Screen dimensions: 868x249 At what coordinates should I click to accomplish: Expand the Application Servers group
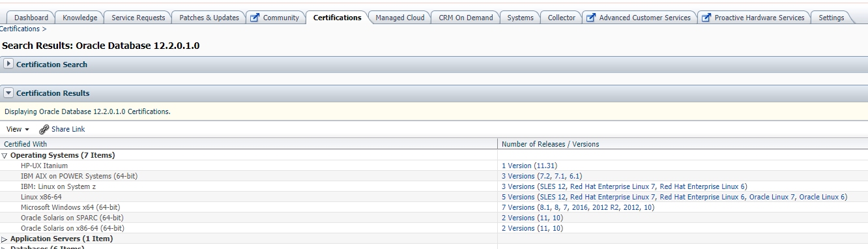coord(5,239)
